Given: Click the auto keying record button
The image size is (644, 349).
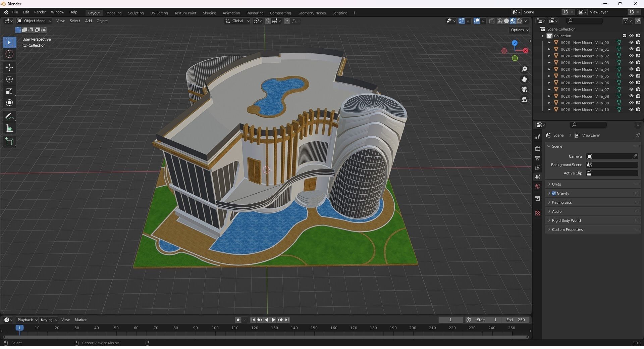Looking at the screenshot, I should point(238,320).
